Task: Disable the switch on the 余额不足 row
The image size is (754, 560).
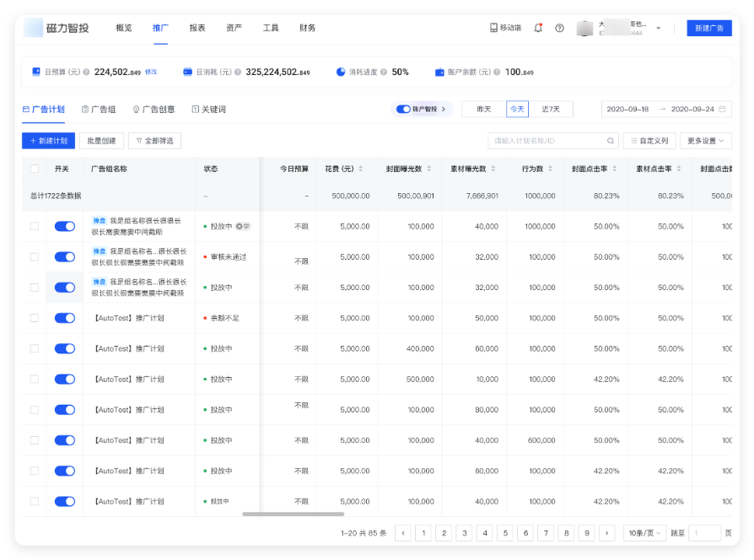Action: (64, 318)
